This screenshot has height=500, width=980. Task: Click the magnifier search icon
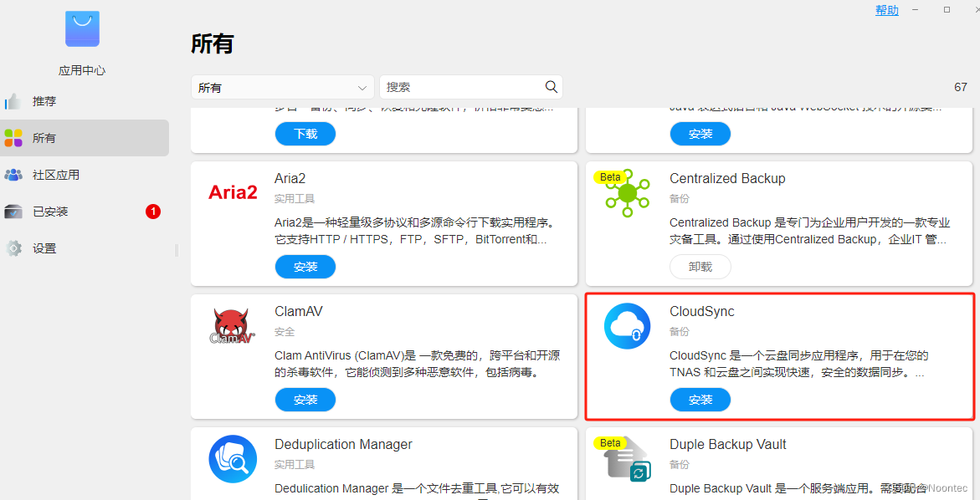tap(551, 87)
